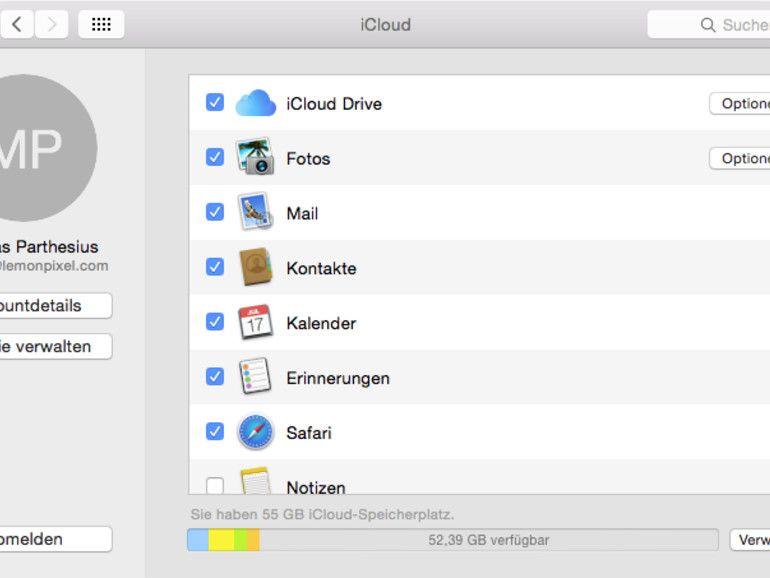The width and height of the screenshot is (770, 578).
Task: Click the Kontakte address book icon
Action: 255,267
